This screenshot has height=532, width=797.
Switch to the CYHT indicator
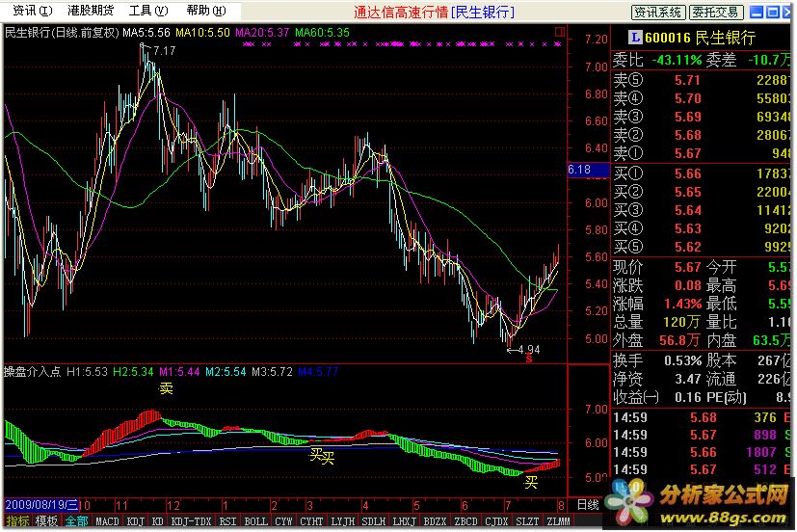(x=311, y=520)
